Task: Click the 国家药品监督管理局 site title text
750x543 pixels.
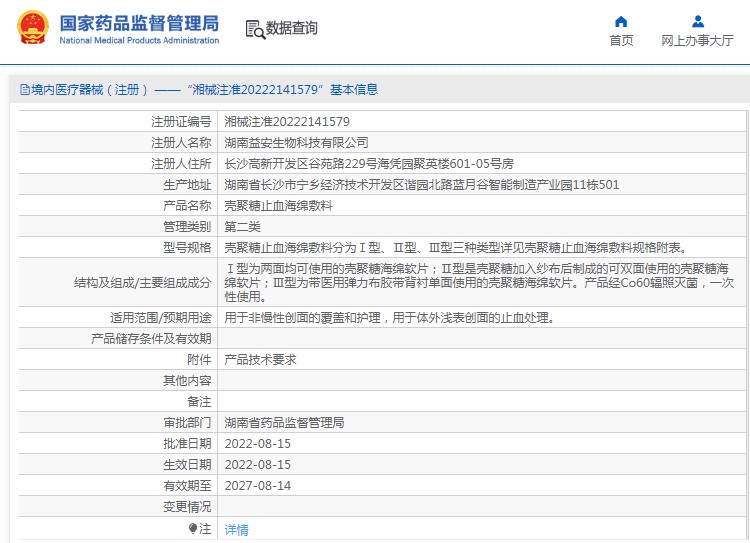Action: click(138, 23)
